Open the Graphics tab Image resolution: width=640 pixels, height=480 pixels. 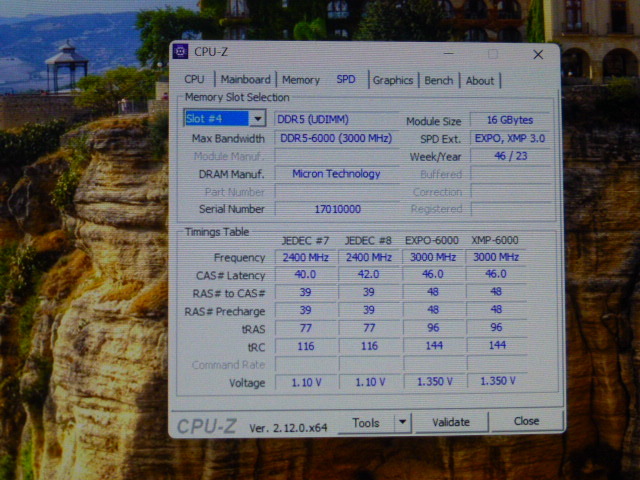[393, 80]
